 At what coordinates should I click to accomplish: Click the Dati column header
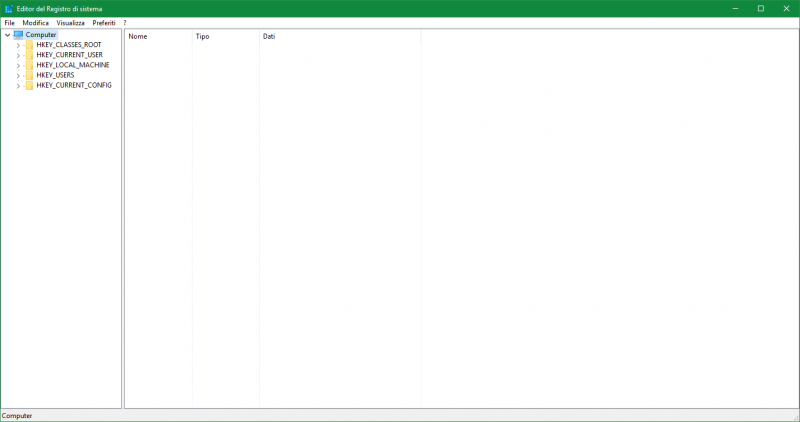click(340, 37)
